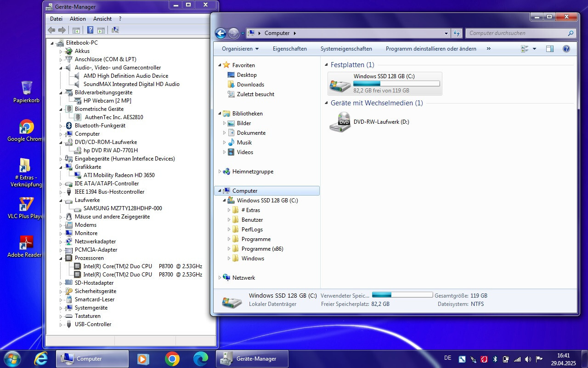The height and width of the screenshot is (368, 588).
Task: Click the network signal bars tray icon
Action: [517, 359]
